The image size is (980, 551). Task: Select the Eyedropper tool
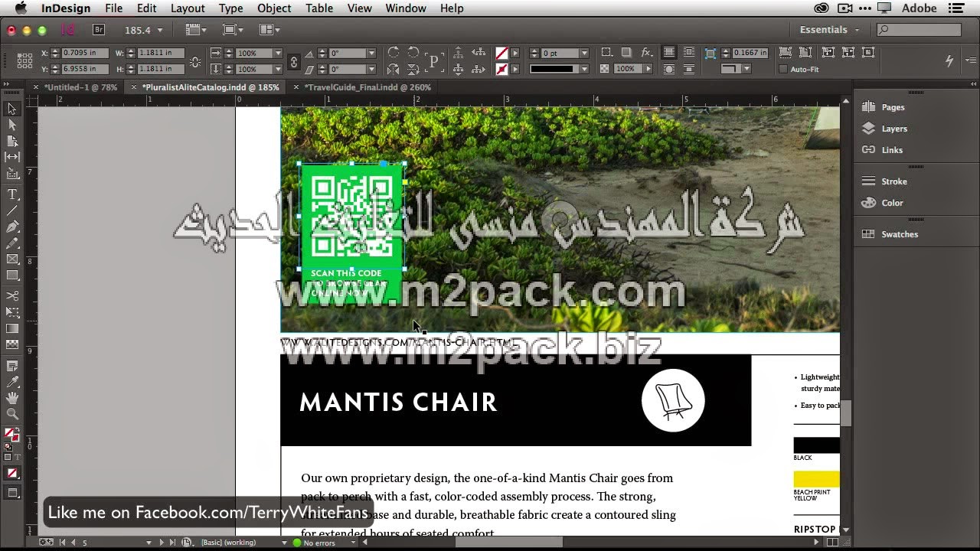11,382
